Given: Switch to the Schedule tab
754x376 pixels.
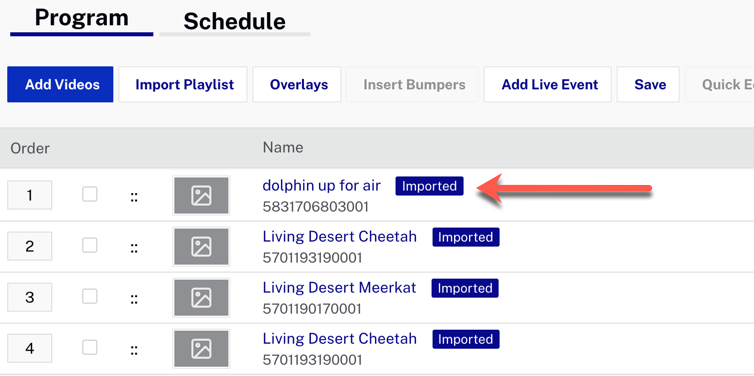Looking at the screenshot, I should (x=235, y=22).
